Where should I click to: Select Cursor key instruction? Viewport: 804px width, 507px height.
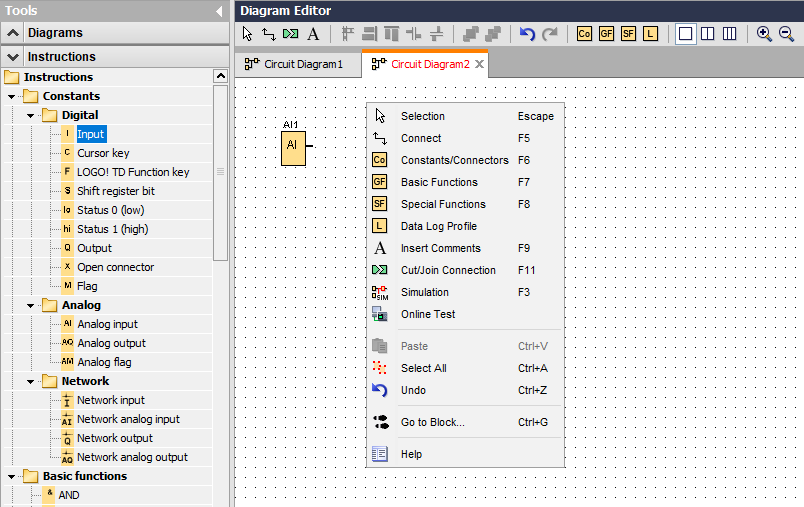tap(103, 153)
